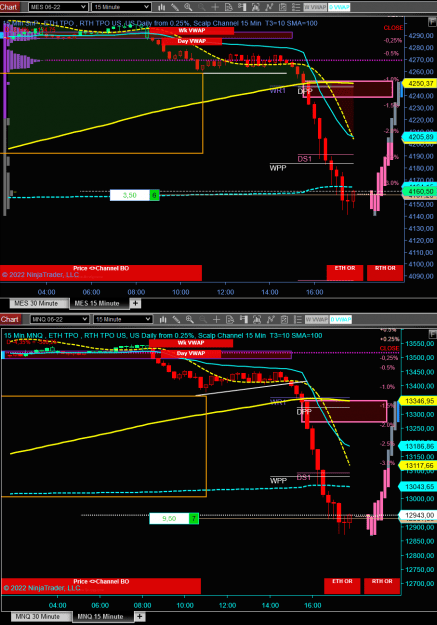Open the MNQ 06-22 instrument dropdown
Viewport: 437px width, 625px height.
click(59, 319)
